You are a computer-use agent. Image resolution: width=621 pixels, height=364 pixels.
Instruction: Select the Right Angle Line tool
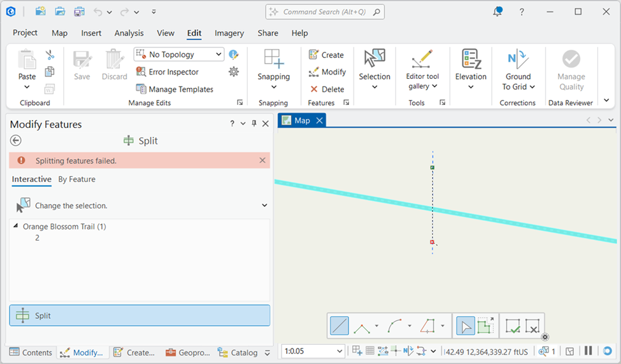click(x=362, y=326)
